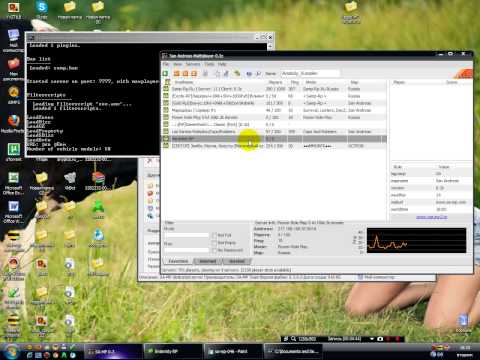Open the weburl link in the rules pane

click(432, 217)
